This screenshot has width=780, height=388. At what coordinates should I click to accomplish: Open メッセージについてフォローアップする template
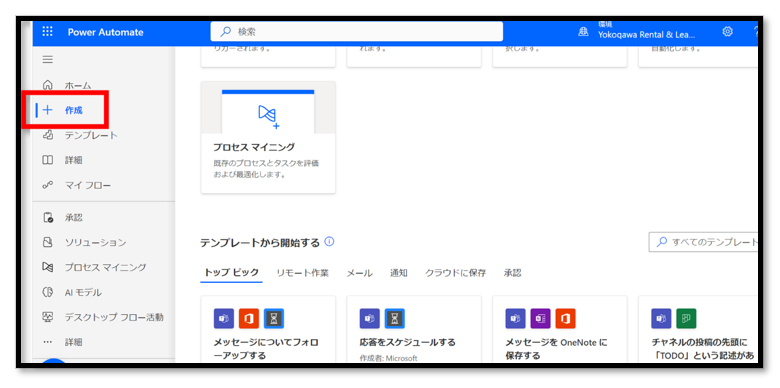[x=268, y=329]
